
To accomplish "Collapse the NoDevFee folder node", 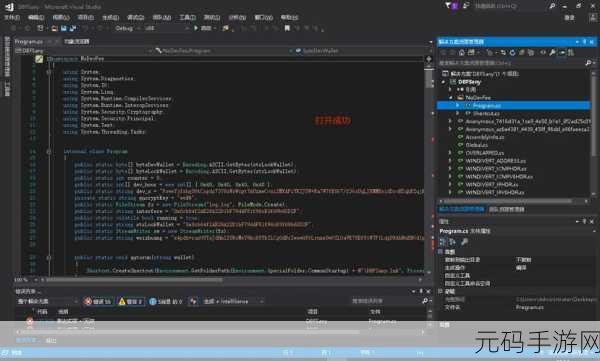I will pos(451,98).
